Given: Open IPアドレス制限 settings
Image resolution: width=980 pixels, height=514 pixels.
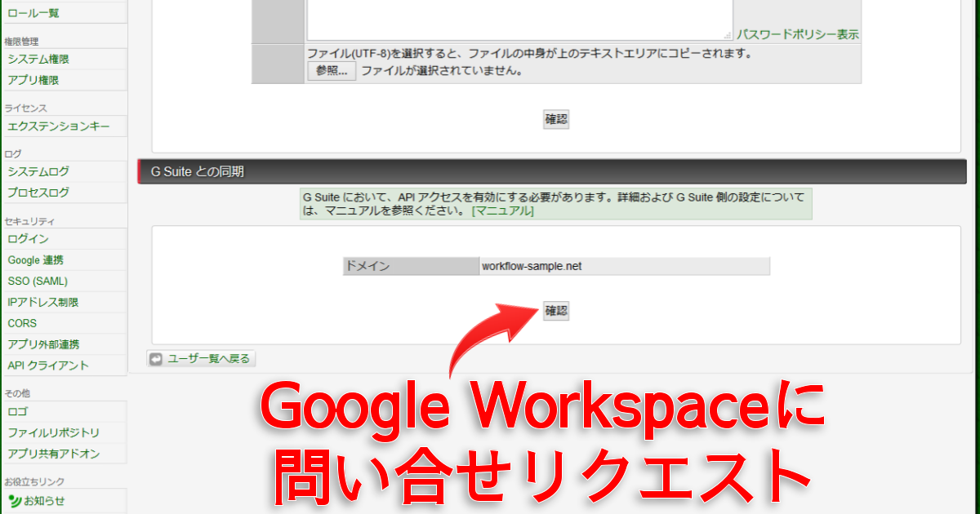Looking at the screenshot, I should click(43, 303).
